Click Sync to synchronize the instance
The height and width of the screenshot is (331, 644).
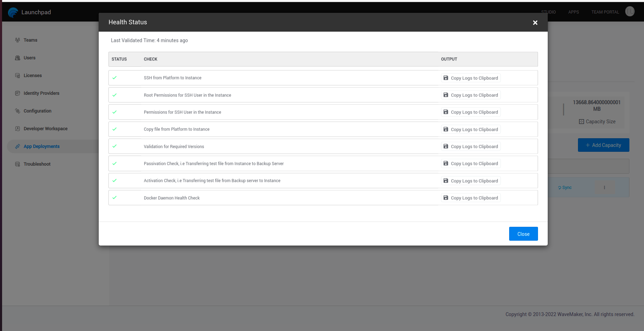tap(565, 187)
